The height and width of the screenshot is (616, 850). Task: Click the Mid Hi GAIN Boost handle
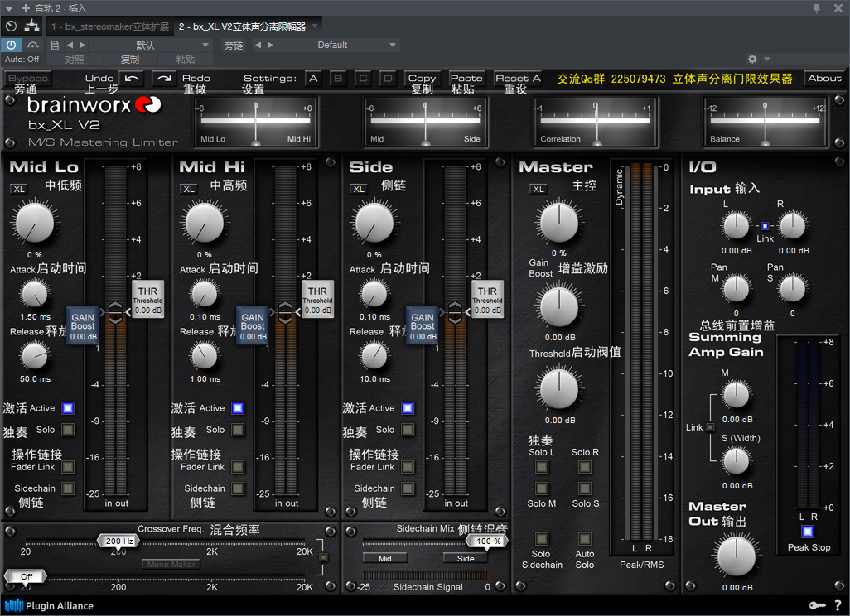click(253, 325)
